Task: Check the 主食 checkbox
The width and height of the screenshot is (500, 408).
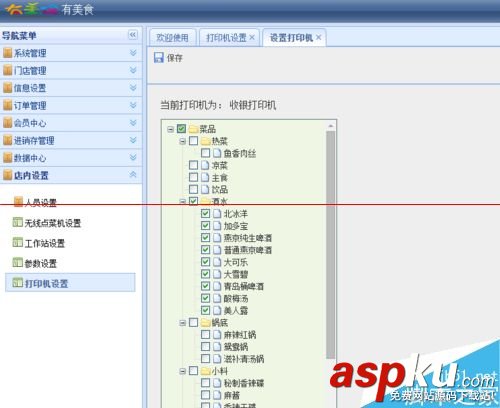Action: pyautogui.click(x=193, y=177)
